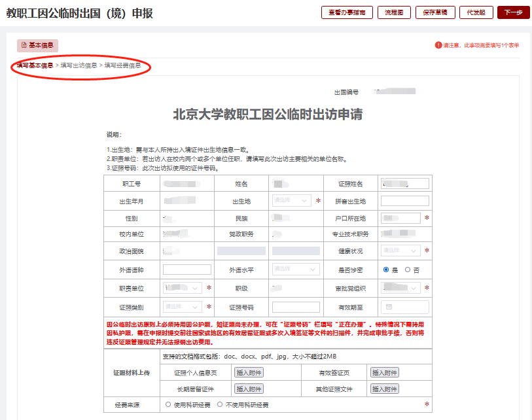
Task: Go to 填写经费信息 step
Action: 122,65
